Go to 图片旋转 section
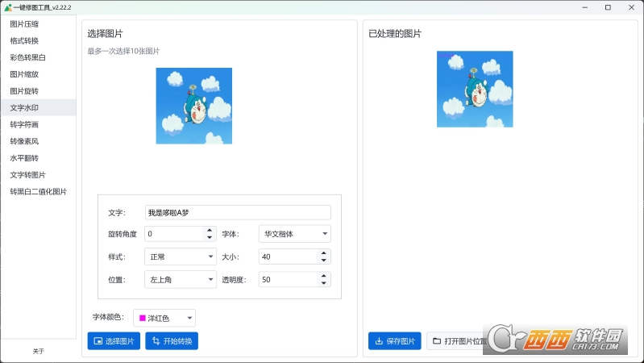Viewport: 644px width, 363px height. (x=38, y=91)
